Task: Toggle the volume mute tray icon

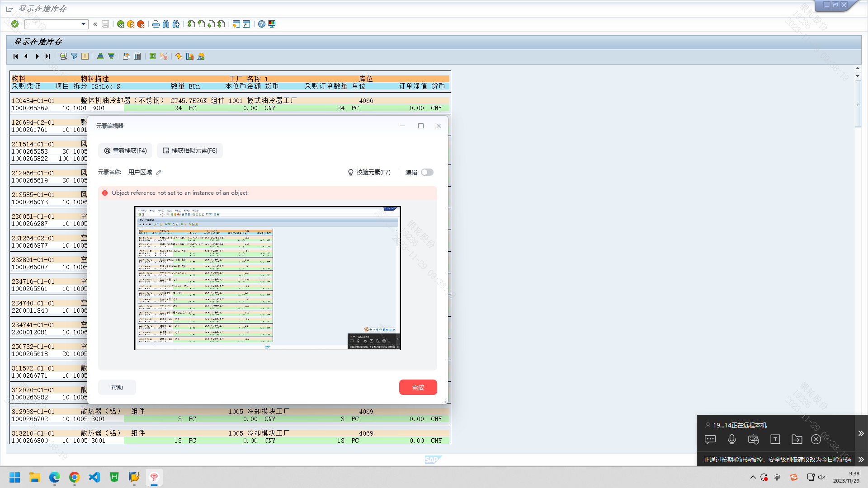Action: click(822, 477)
